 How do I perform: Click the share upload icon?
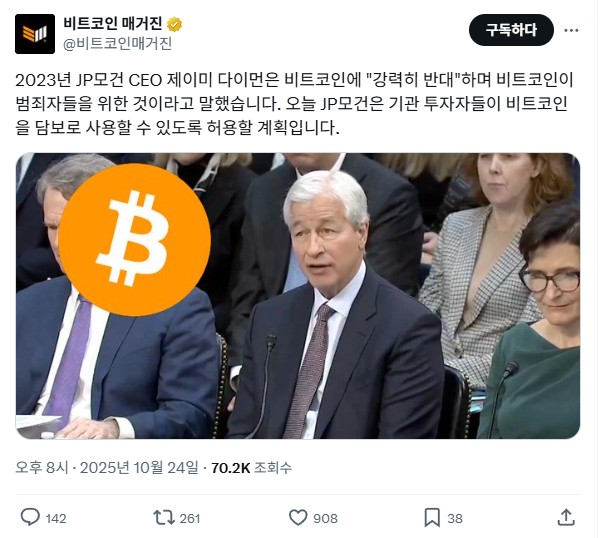pyautogui.click(x=566, y=518)
